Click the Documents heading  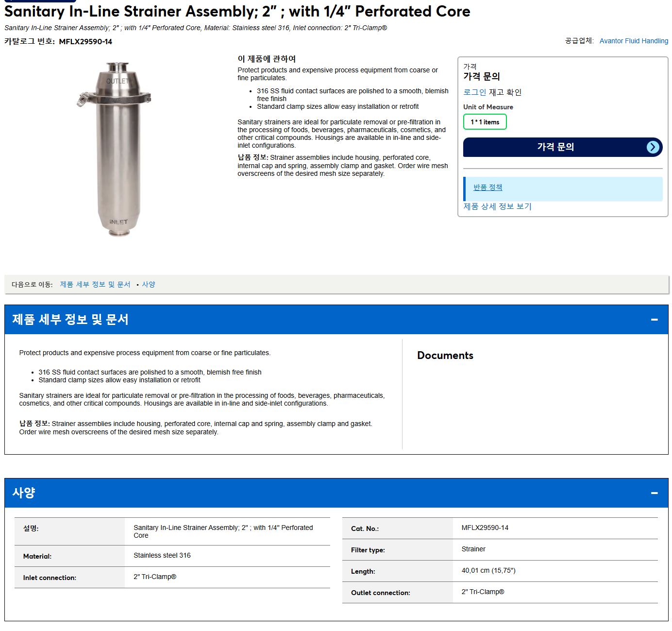[x=445, y=356]
